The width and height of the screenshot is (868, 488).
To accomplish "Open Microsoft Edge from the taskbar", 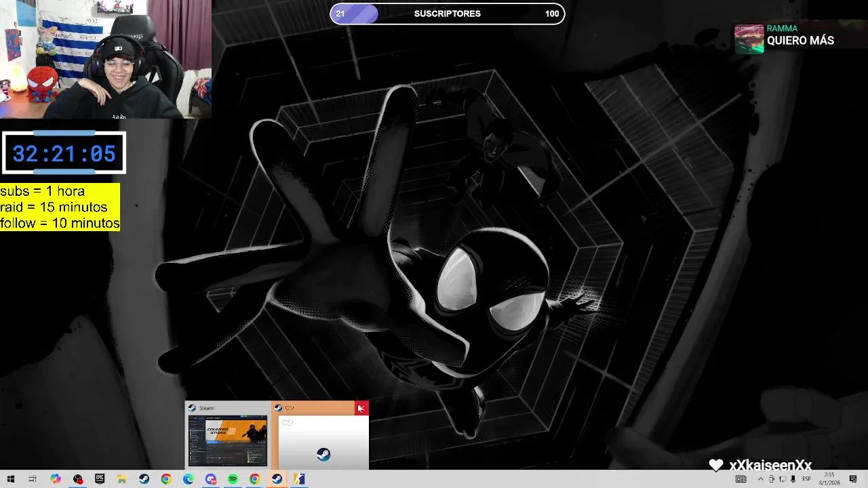I will (188, 479).
